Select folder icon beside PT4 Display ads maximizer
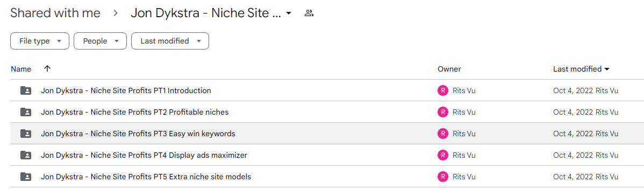 coord(26,155)
